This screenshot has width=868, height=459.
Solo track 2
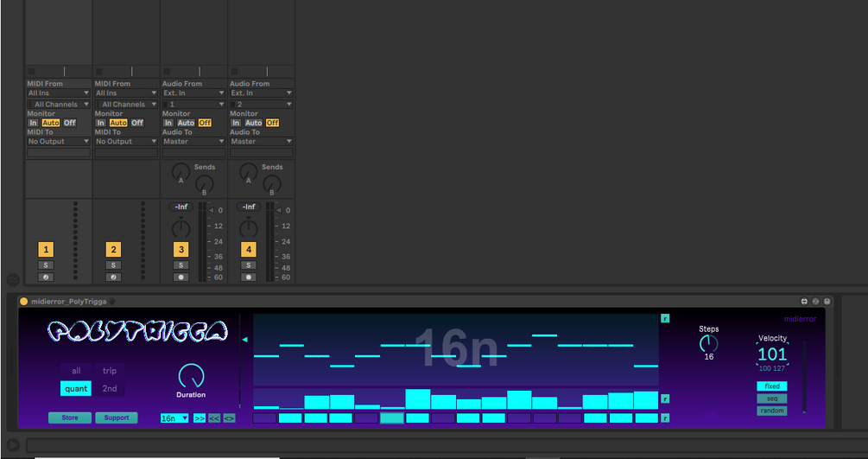113,265
